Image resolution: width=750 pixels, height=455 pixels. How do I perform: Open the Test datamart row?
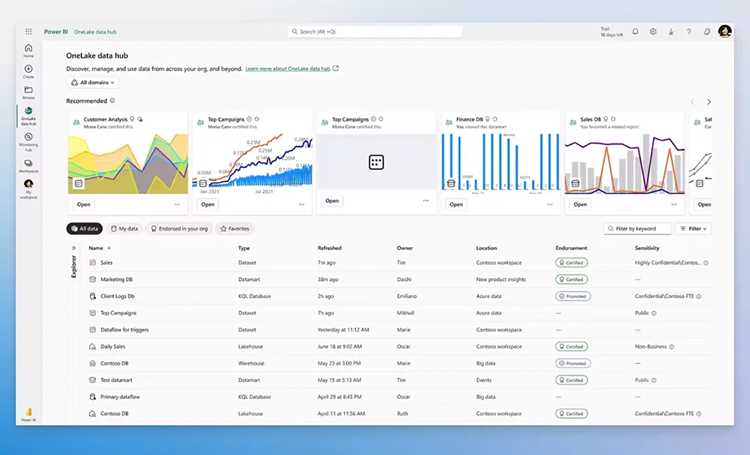[399, 380]
